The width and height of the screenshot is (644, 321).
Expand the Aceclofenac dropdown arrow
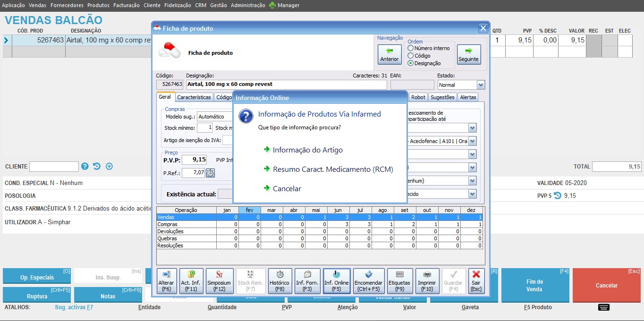pyautogui.click(x=472, y=141)
